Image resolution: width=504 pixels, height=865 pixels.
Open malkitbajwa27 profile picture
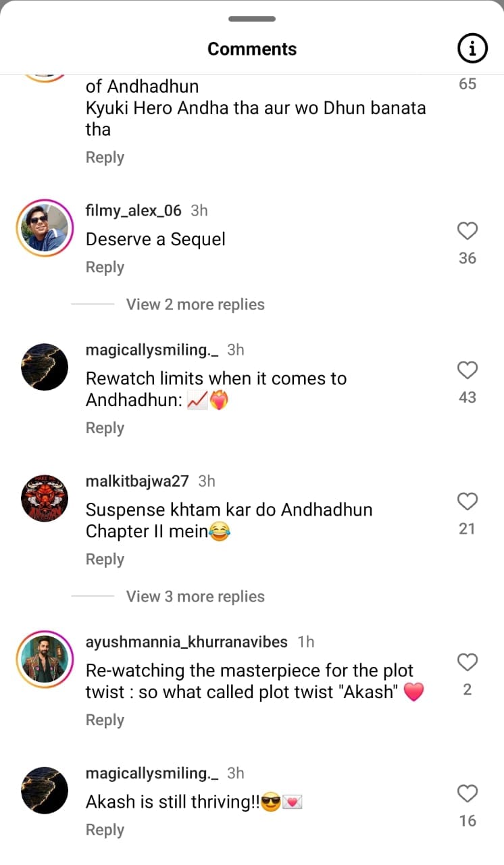click(x=45, y=498)
